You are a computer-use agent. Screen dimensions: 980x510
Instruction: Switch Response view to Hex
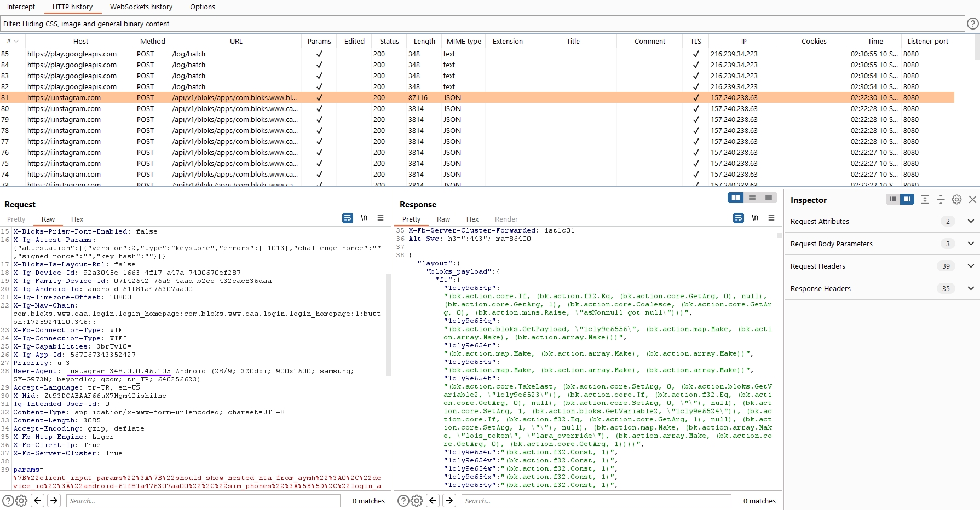tap(472, 219)
